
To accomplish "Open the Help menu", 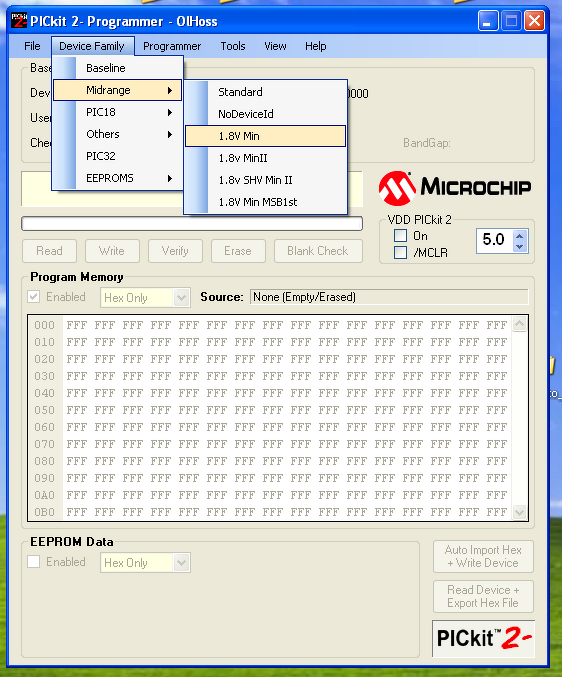I will click(x=316, y=46).
